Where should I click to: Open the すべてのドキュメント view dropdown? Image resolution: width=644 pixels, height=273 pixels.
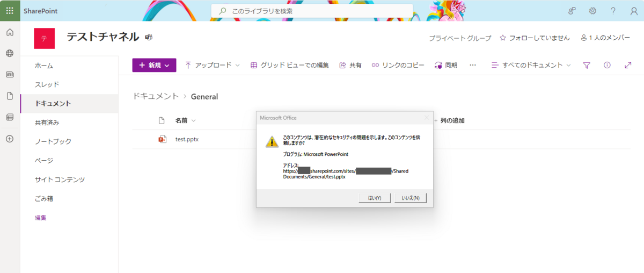click(x=531, y=65)
